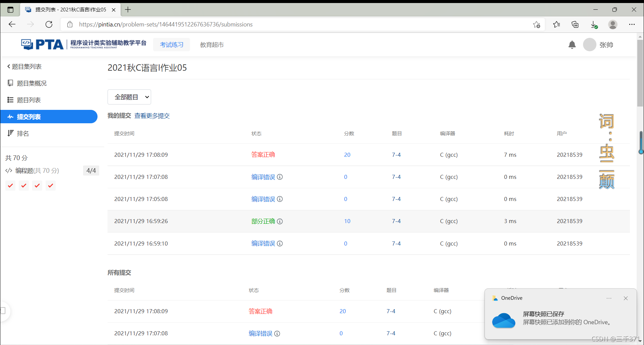Open the 全部题目 dropdown
Image resolution: width=644 pixels, height=345 pixels.
pos(129,97)
